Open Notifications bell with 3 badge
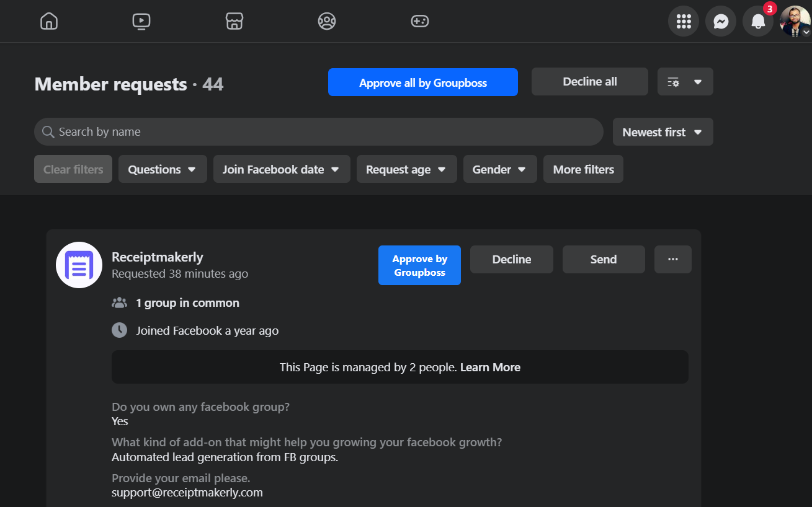This screenshot has height=507, width=812. tap(758, 22)
